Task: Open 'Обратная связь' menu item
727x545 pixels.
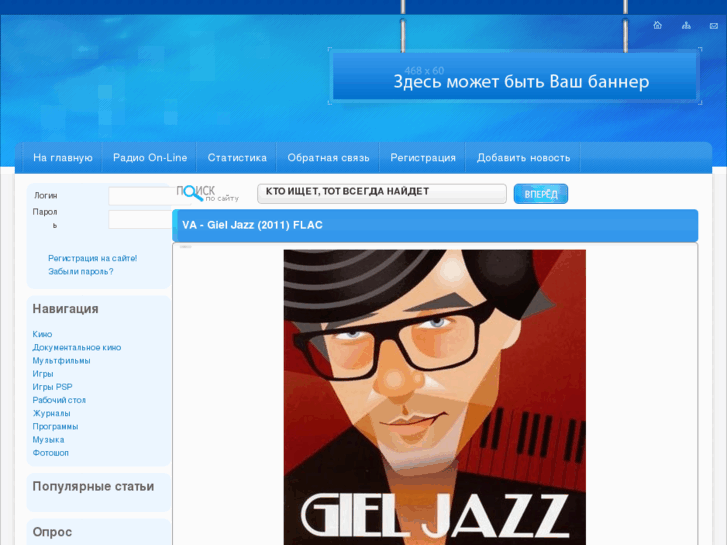Action: coord(328,158)
